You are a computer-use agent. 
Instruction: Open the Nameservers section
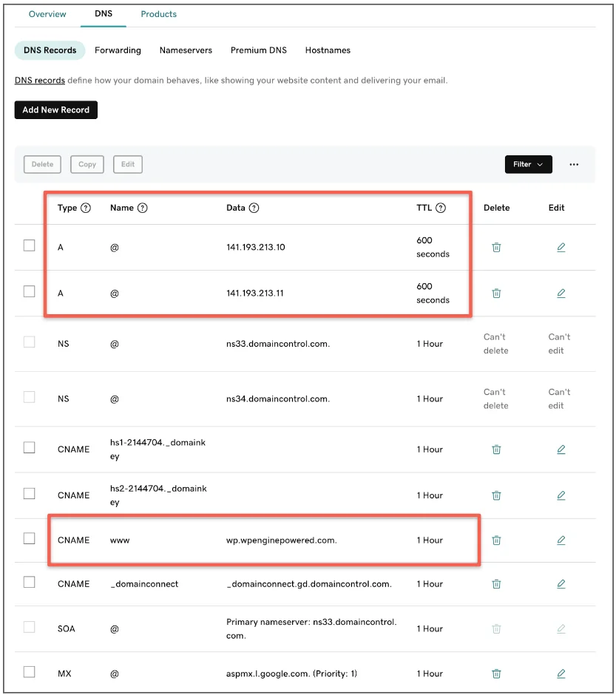coord(186,50)
